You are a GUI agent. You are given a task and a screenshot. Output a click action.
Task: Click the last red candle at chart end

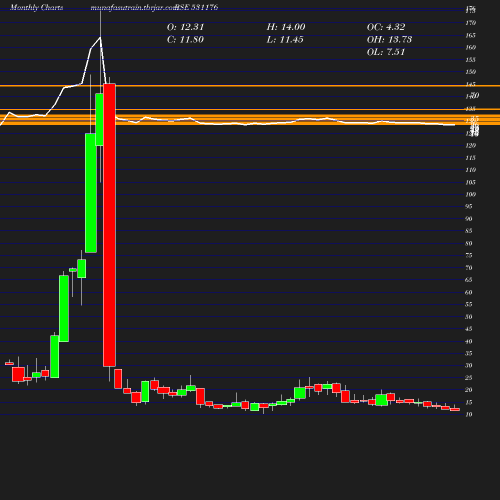[455, 410]
